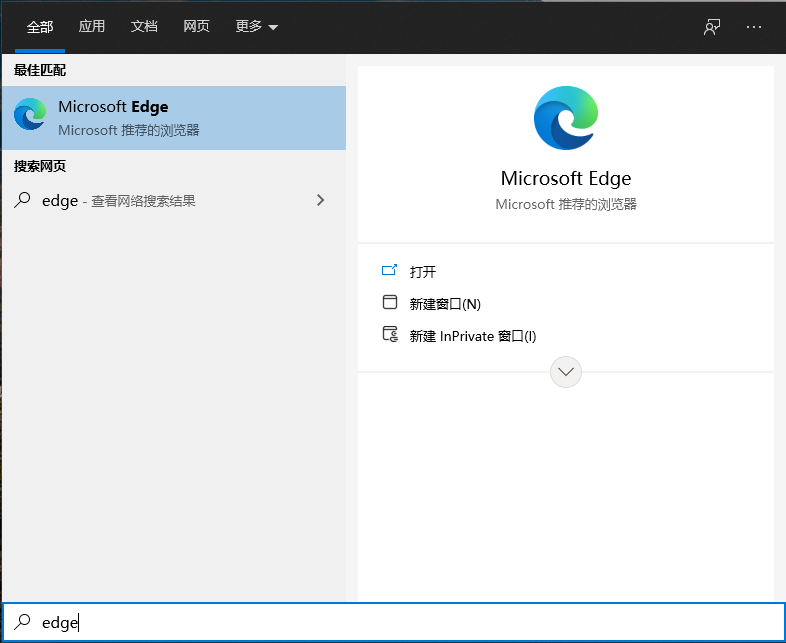Open the 文档 tab
The image size is (786, 643).
pyautogui.click(x=144, y=26)
